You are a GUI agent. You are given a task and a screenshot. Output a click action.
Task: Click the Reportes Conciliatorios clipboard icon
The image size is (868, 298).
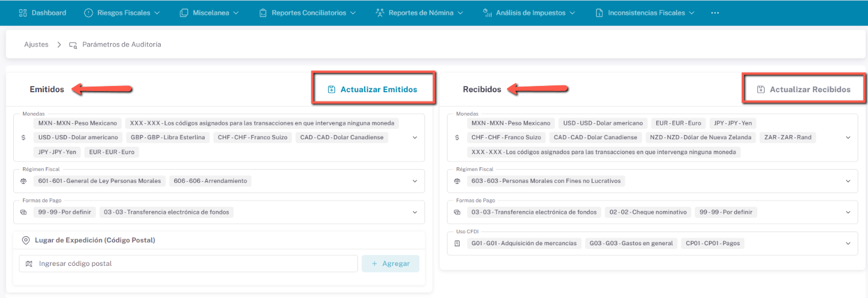click(x=263, y=13)
